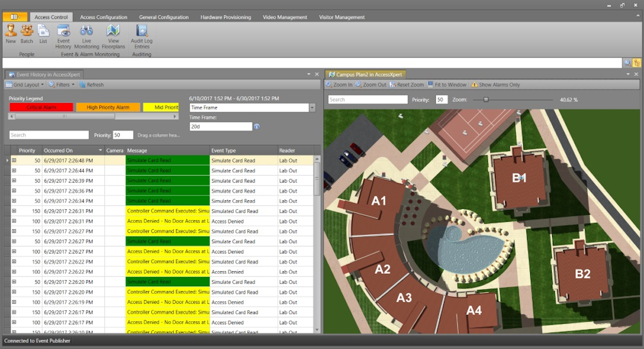Image resolution: width=644 pixels, height=349 pixels.
Task: Click the floorplan Search input field
Action: [367, 99]
